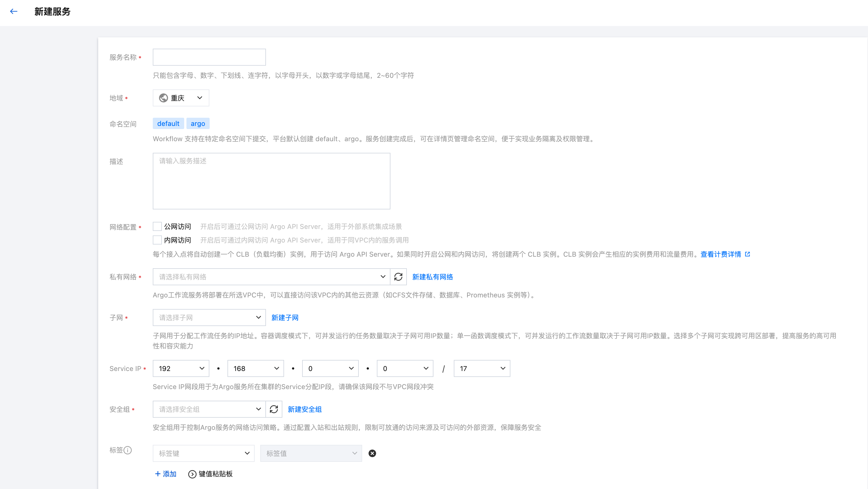The height and width of the screenshot is (489, 868).
Task: Open external 查看计费详情 link icon
Action: (747, 254)
